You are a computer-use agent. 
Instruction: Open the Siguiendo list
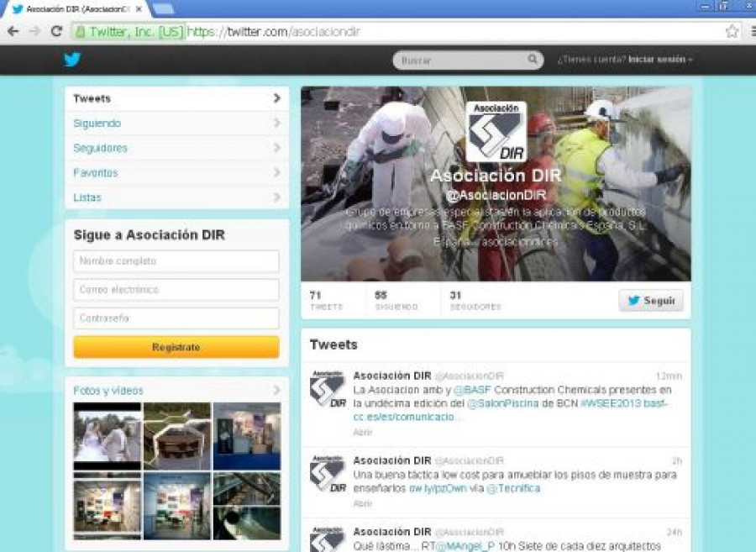pyautogui.click(x=177, y=124)
